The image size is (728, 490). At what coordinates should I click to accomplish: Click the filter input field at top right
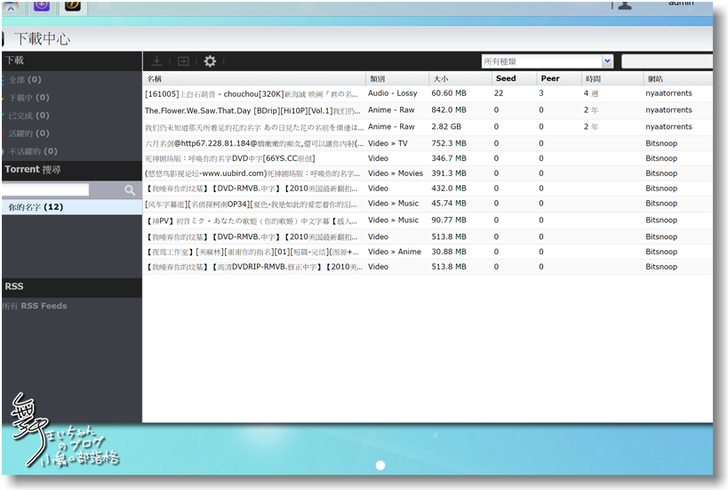pos(667,61)
